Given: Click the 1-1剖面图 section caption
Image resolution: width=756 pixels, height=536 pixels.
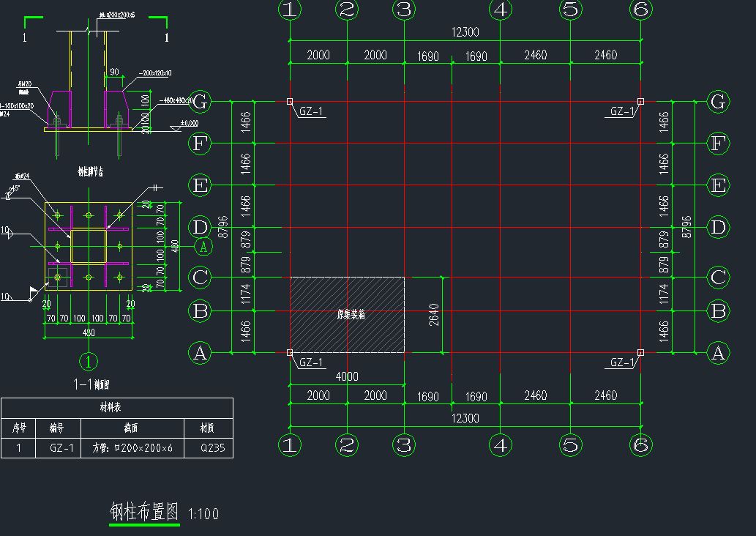Looking at the screenshot, I should pyautogui.click(x=91, y=384).
